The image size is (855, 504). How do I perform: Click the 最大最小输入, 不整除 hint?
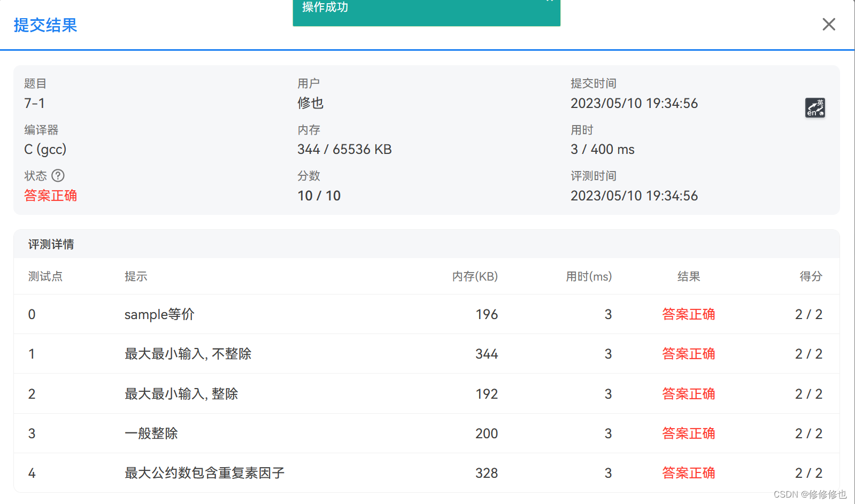point(188,354)
